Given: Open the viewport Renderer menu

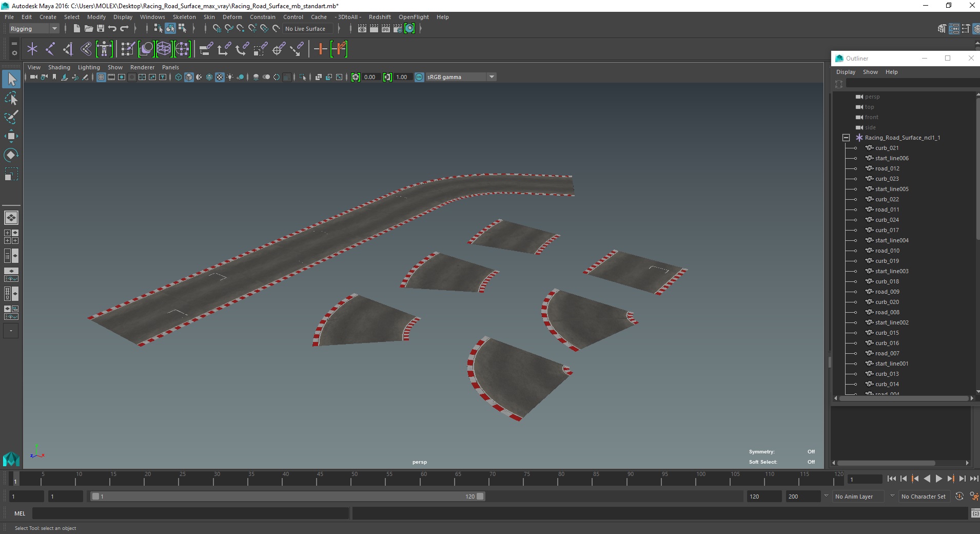Looking at the screenshot, I should (x=142, y=67).
